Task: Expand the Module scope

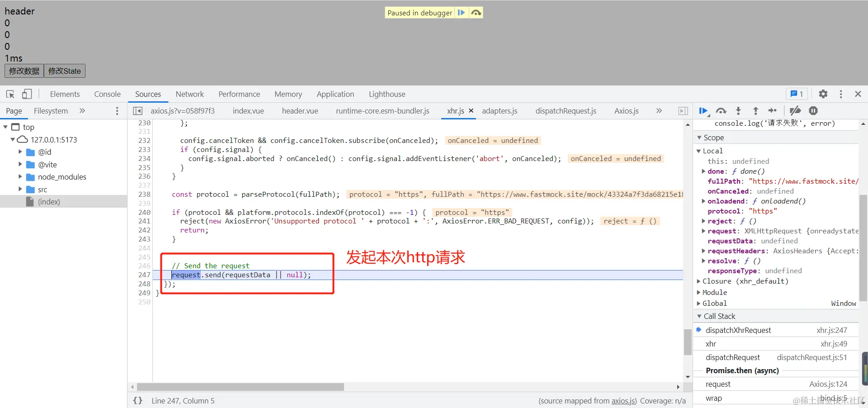Action: click(x=698, y=293)
